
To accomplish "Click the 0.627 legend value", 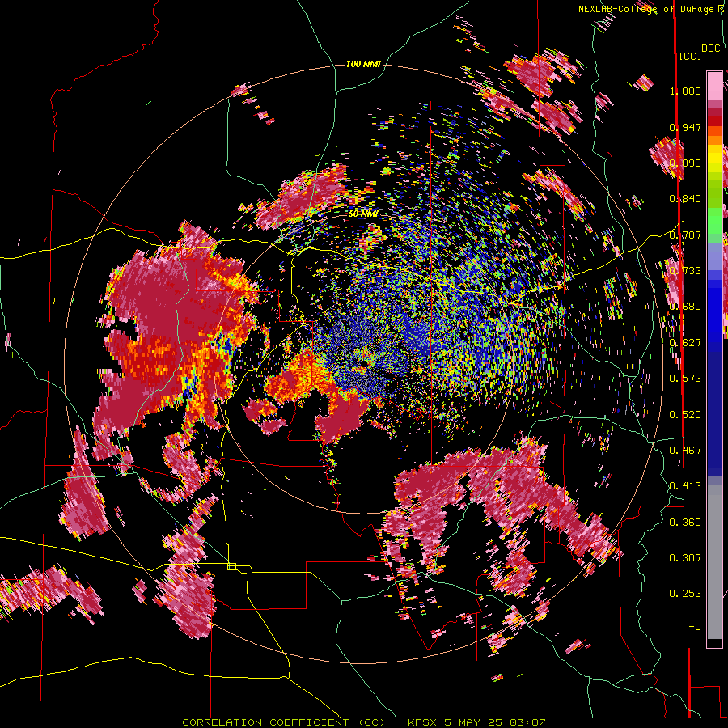I will tap(685, 343).
